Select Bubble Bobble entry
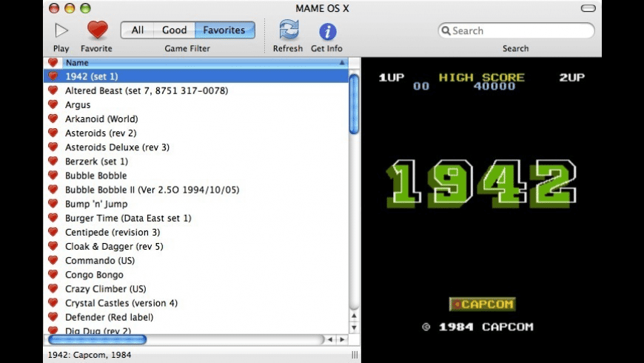Viewport: 644px width, 363px height. pos(196,176)
